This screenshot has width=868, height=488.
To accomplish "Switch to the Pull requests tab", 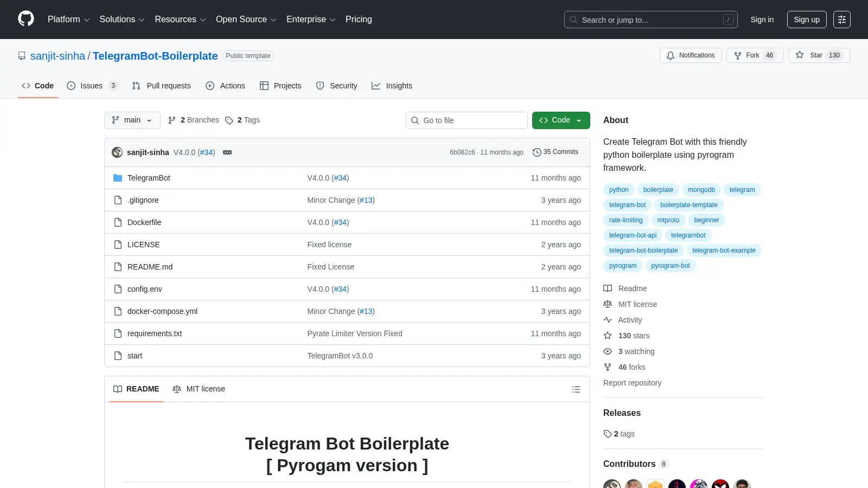I will click(x=162, y=86).
